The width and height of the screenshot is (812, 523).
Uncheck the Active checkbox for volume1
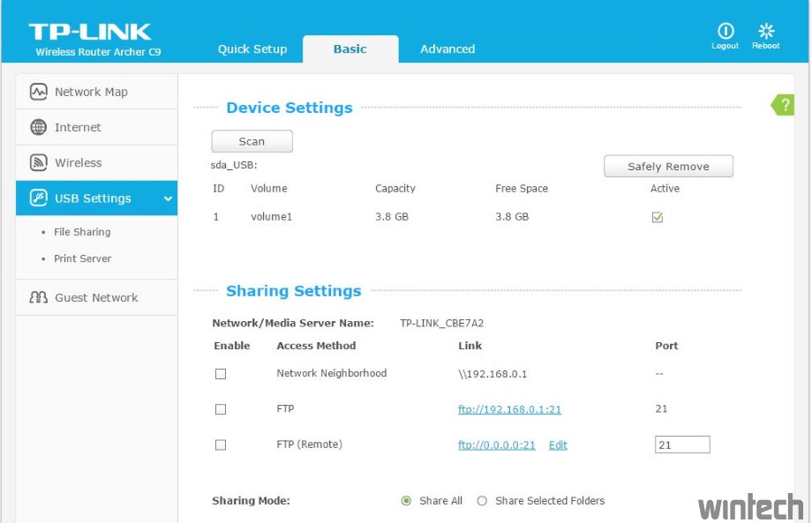click(x=658, y=217)
